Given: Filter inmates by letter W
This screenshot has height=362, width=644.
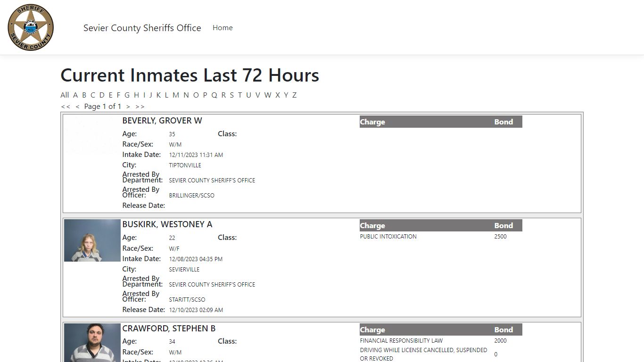Looking at the screenshot, I should point(268,95).
